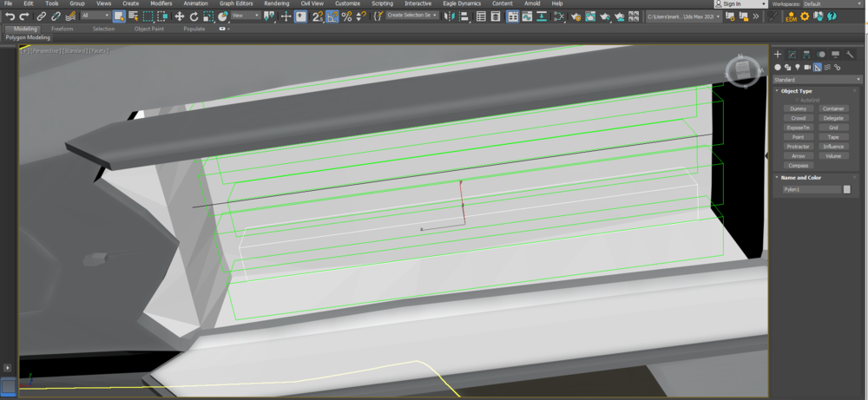Click the Compass helper button

click(799, 165)
